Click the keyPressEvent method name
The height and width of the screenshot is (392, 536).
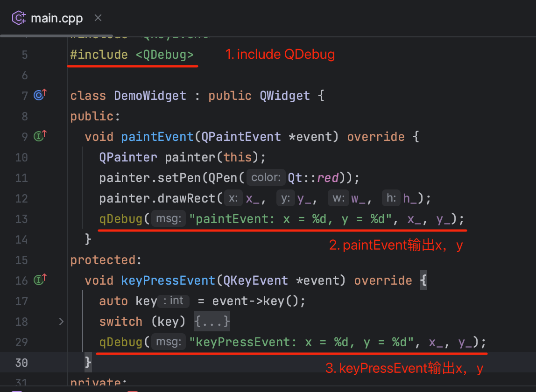coord(168,280)
